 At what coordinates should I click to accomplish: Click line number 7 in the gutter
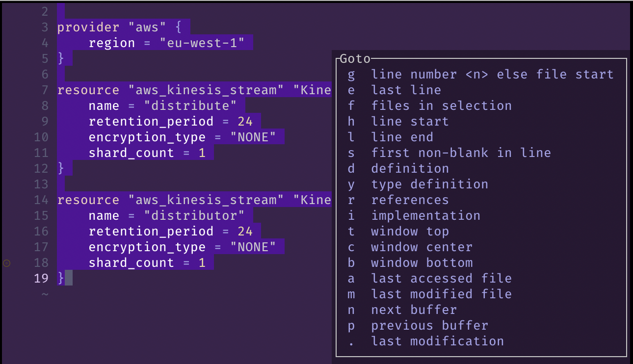(x=45, y=90)
